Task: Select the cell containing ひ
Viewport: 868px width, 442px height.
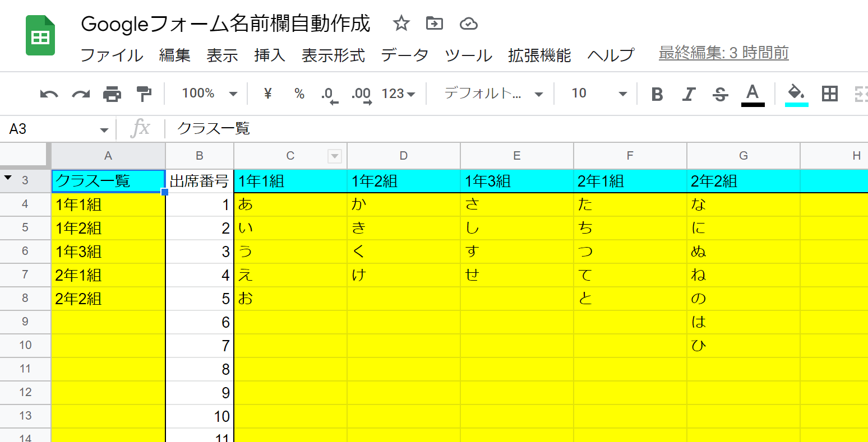Action: tap(744, 346)
